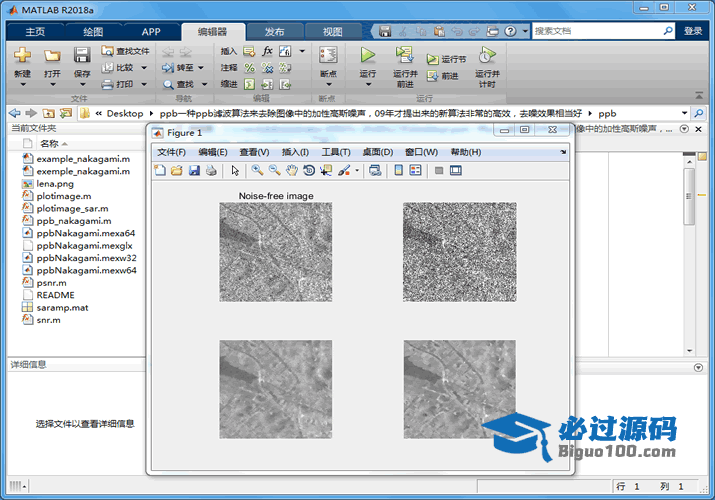
Task: Select the rotate 3D tool
Action: point(309,170)
